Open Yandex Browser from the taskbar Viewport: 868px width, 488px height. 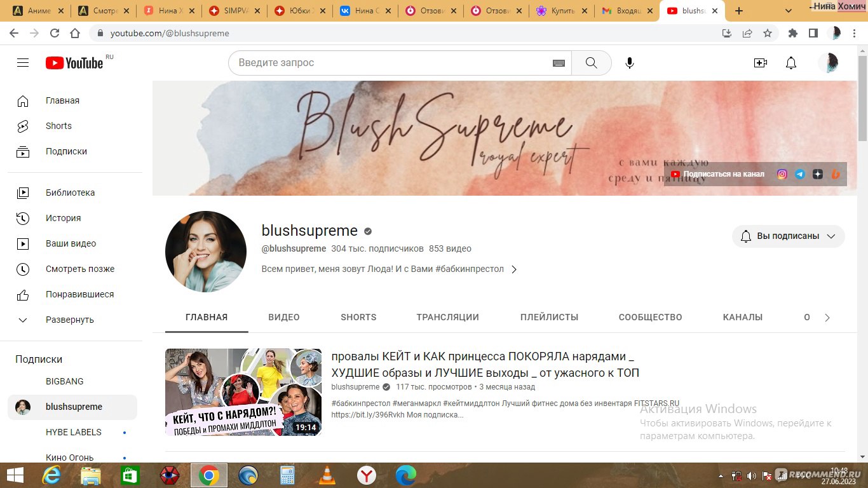(x=367, y=475)
